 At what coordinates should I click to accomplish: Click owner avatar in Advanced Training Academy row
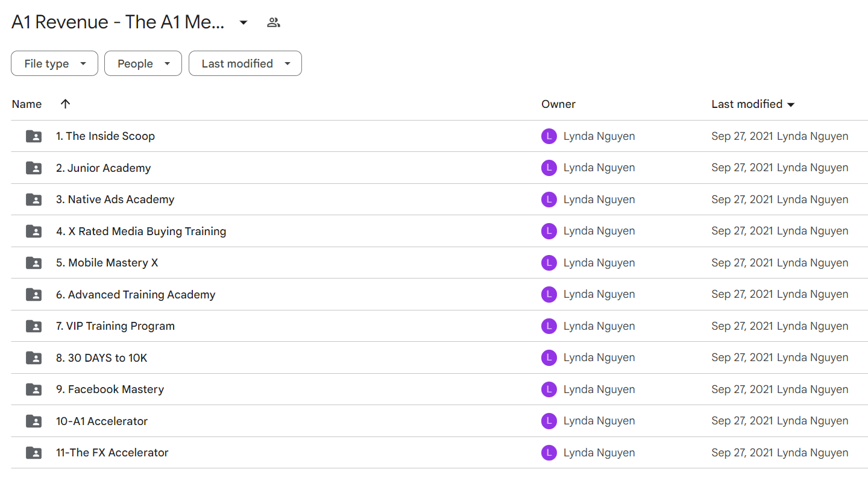(x=549, y=294)
